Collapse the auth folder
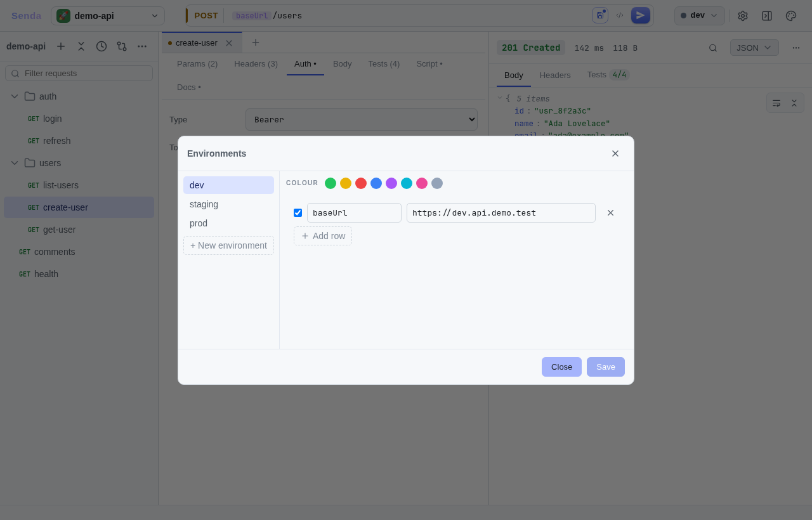This screenshot has width=812, height=520. pyautogui.click(x=15, y=96)
